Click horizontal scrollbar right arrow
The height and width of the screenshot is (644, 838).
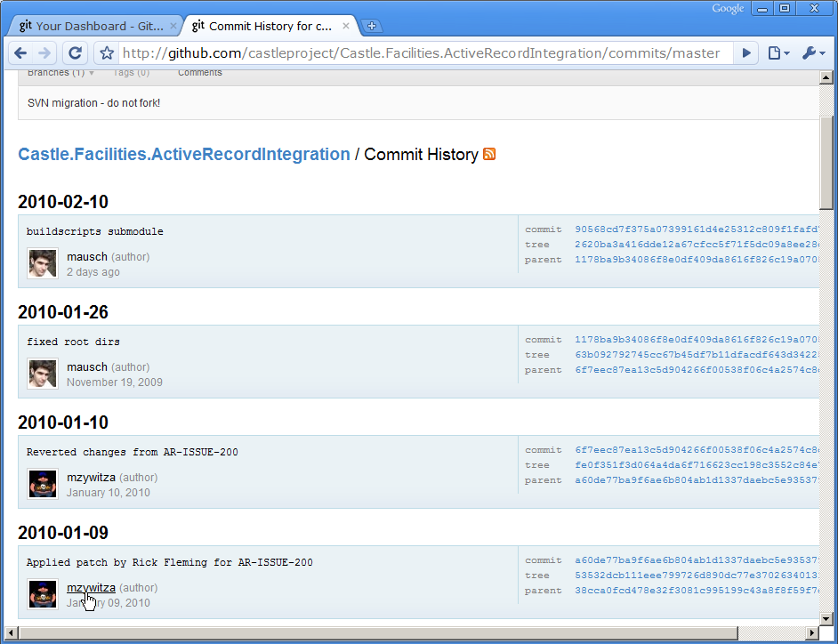click(x=812, y=632)
